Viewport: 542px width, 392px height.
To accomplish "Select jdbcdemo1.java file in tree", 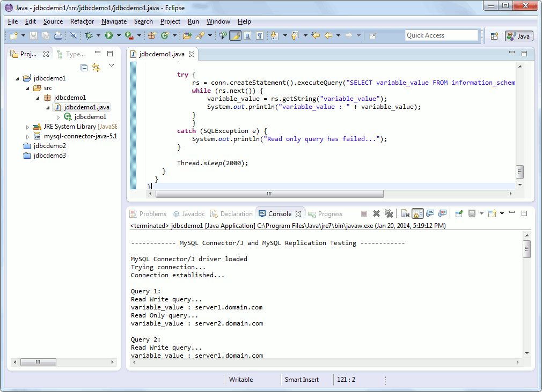I will [x=82, y=107].
